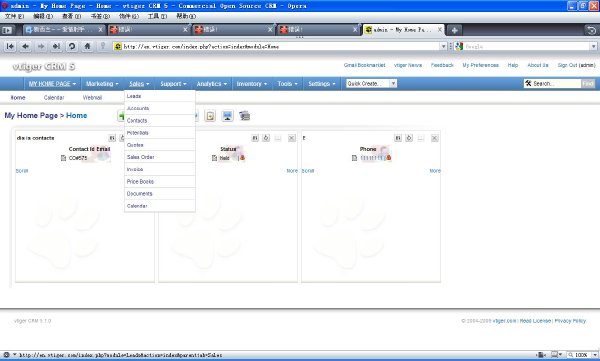600x361 pixels.
Task: Close the Status widget with X
Action: (292, 138)
